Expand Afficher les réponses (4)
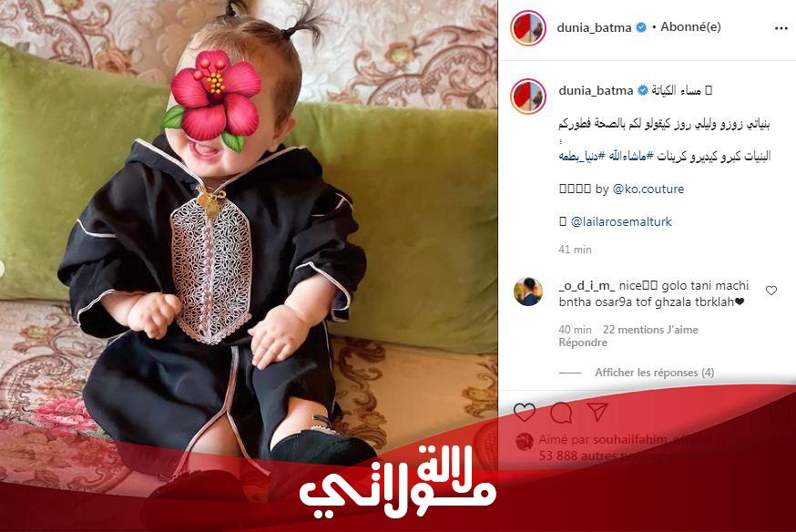This screenshot has width=796, height=532. (x=654, y=372)
